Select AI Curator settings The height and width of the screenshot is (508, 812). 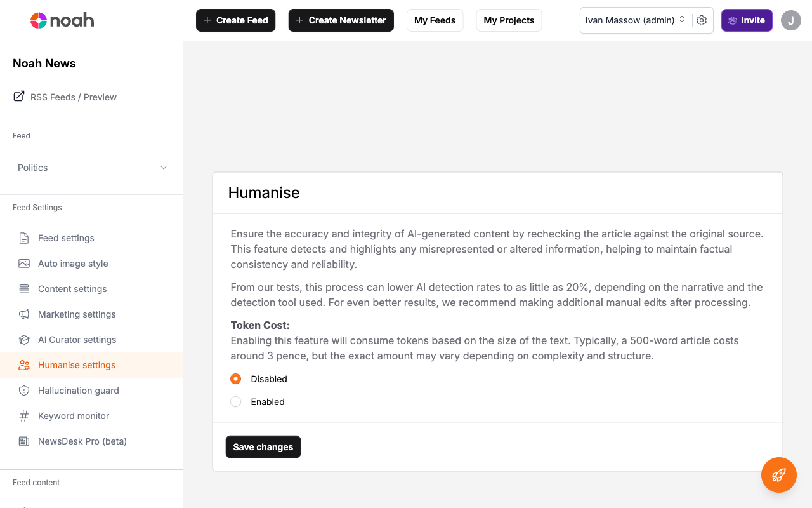click(76, 340)
